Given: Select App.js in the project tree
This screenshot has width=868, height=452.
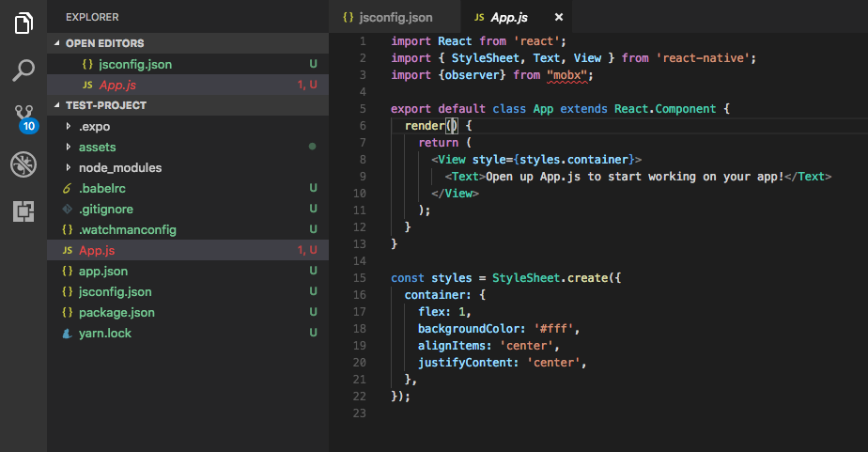Looking at the screenshot, I should [x=188, y=250].
